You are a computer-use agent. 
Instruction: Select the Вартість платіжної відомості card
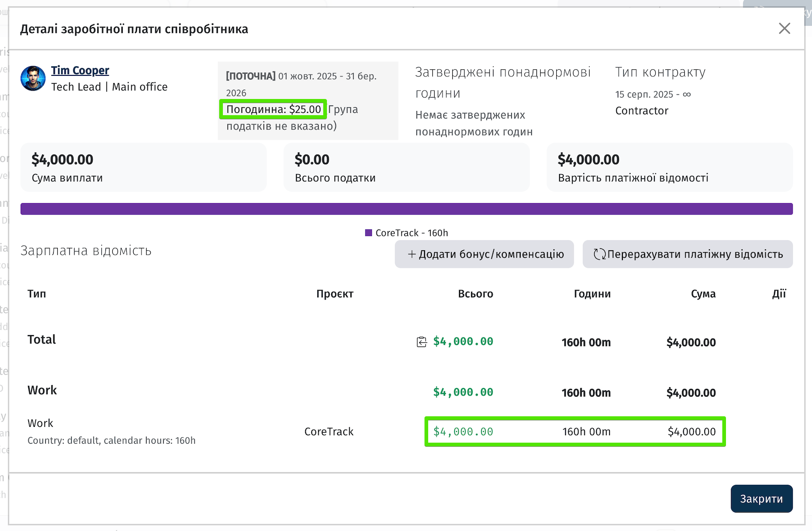click(x=669, y=167)
